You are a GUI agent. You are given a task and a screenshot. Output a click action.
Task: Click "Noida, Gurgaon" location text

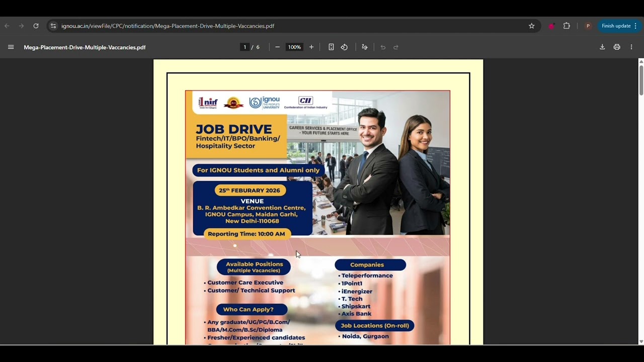coord(365,336)
